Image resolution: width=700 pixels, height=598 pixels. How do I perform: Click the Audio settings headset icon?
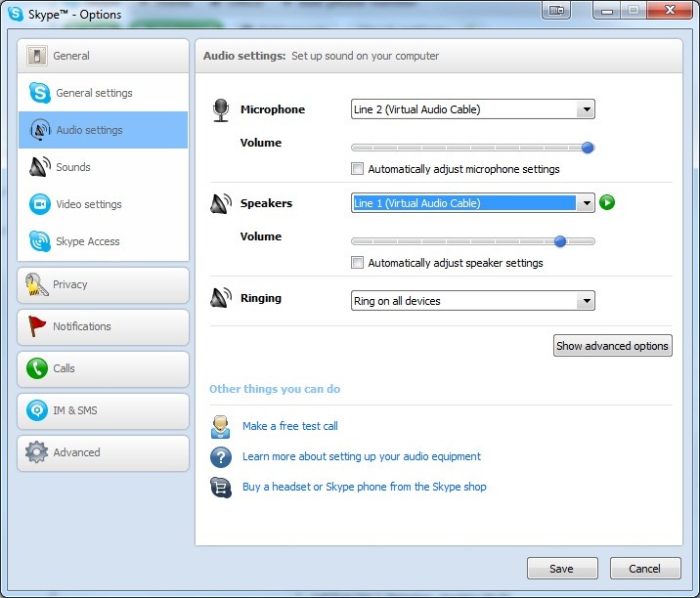pyautogui.click(x=40, y=130)
